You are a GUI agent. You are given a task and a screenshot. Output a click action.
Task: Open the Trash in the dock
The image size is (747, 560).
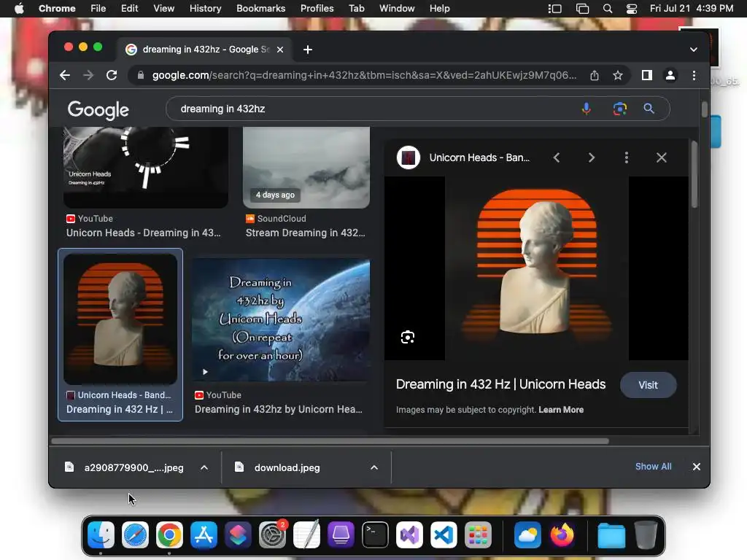tap(646, 534)
